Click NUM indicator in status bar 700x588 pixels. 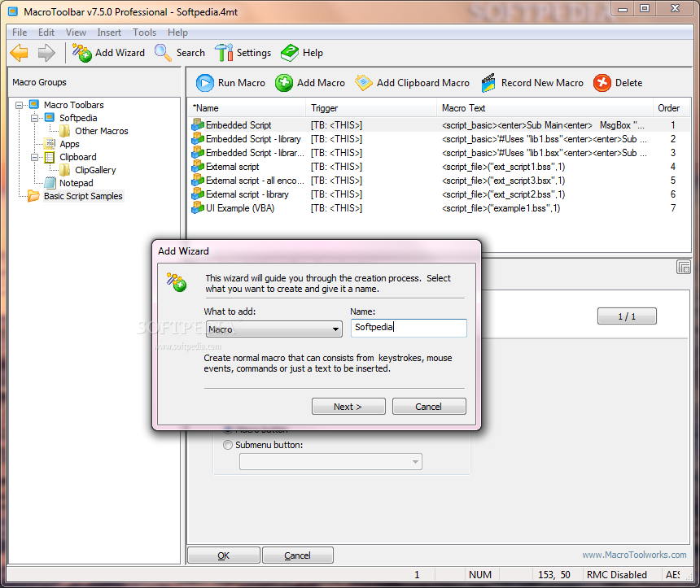click(x=480, y=575)
